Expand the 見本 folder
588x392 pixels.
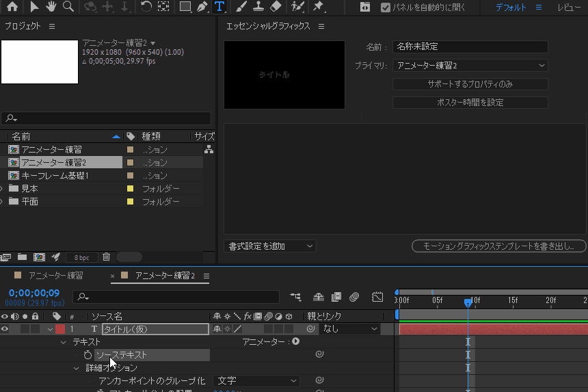pos(2,188)
